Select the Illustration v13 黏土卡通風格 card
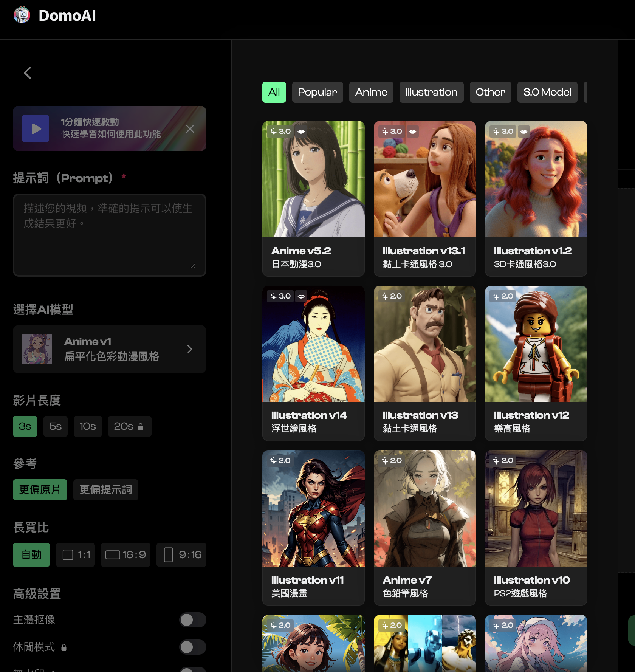The width and height of the screenshot is (635, 672). [x=425, y=363]
